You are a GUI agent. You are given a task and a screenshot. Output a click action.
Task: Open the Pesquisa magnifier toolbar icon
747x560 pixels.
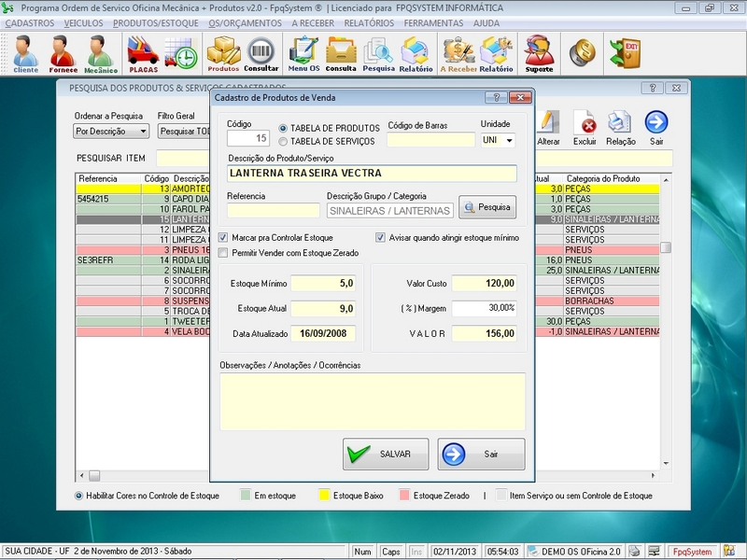point(378,54)
